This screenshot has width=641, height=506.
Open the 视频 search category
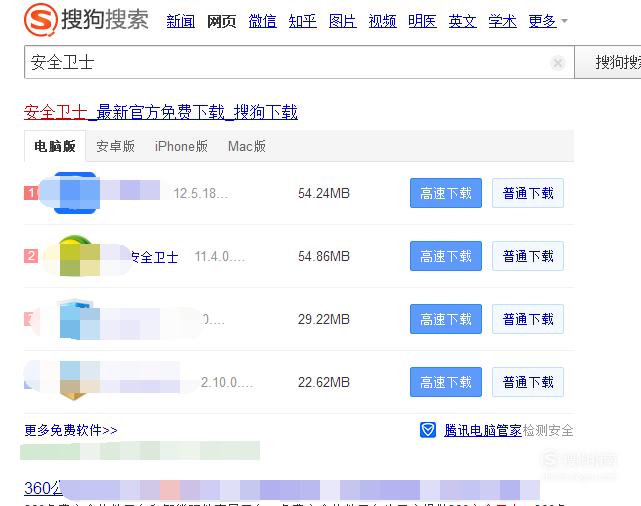click(x=383, y=21)
